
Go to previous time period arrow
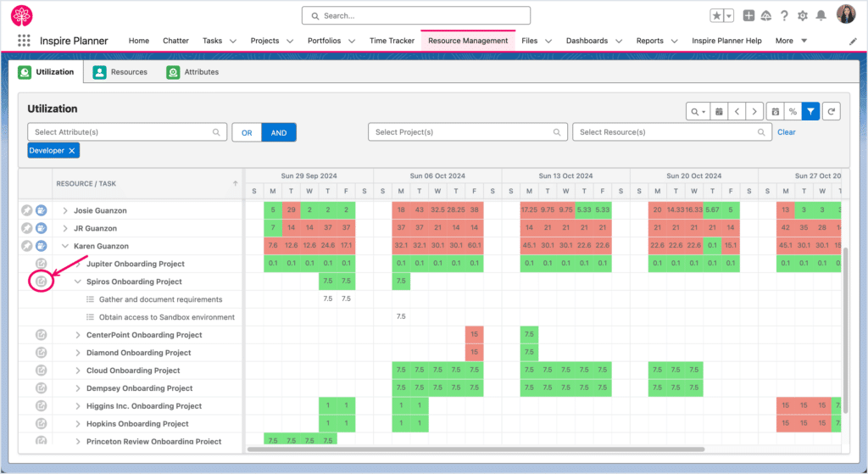tap(737, 111)
